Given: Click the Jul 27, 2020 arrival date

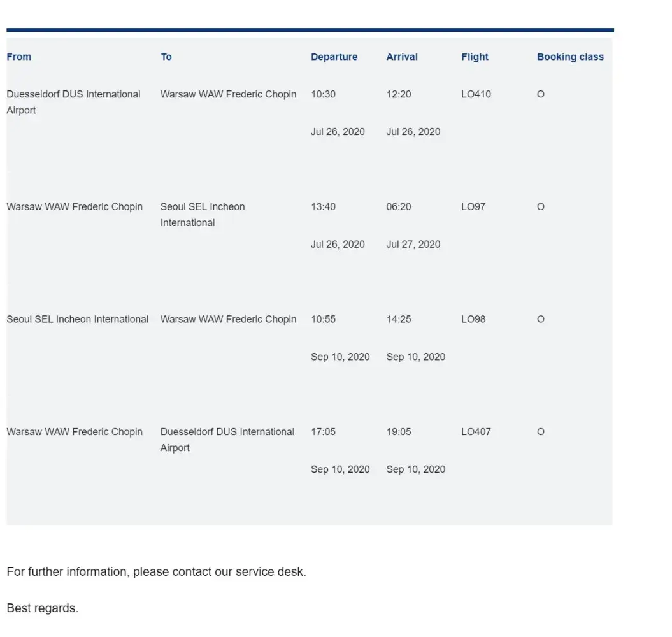Looking at the screenshot, I should [x=413, y=244].
